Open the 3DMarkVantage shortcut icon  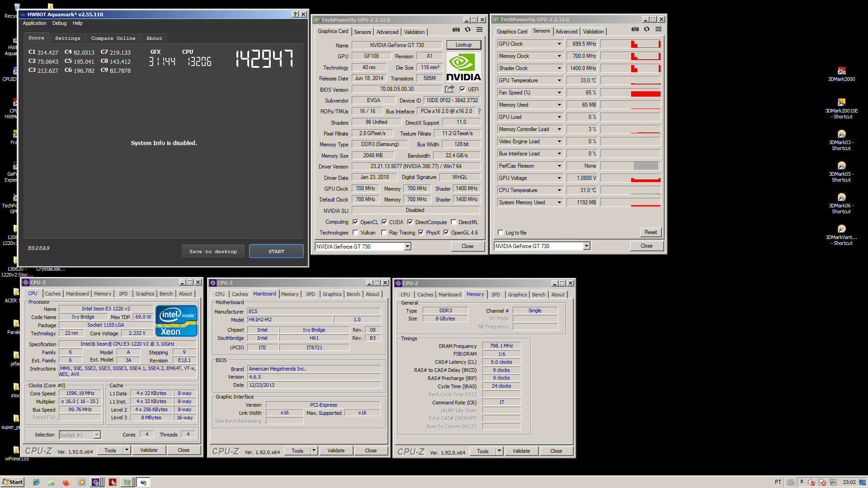841,235
